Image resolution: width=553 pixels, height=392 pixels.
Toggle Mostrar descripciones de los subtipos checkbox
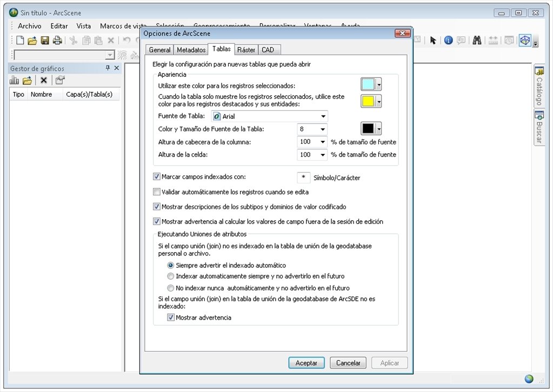tap(157, 207)
